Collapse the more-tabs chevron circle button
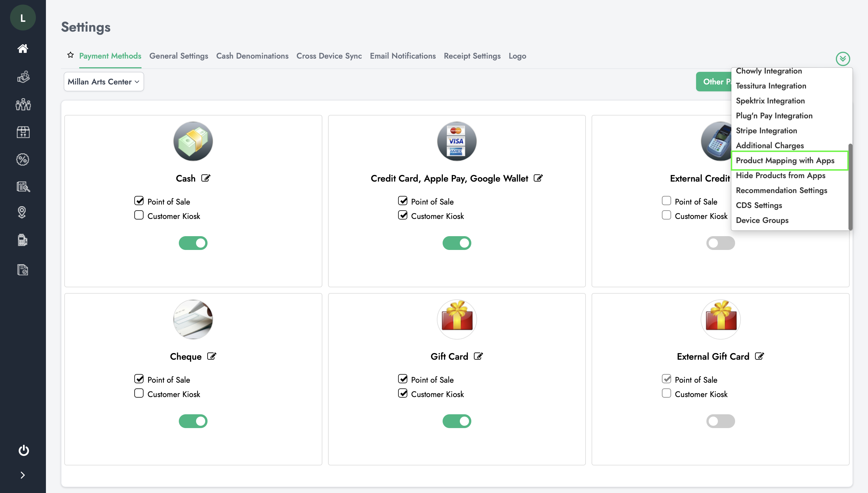The width and height of the screenshot is (868, 493). point(842,59)
